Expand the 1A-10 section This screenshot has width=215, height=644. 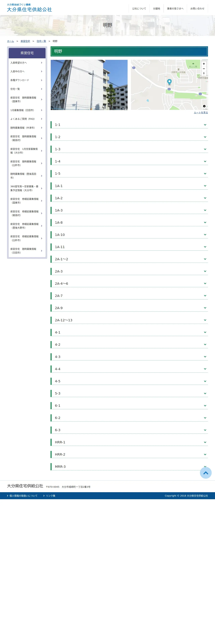point(129,235)
